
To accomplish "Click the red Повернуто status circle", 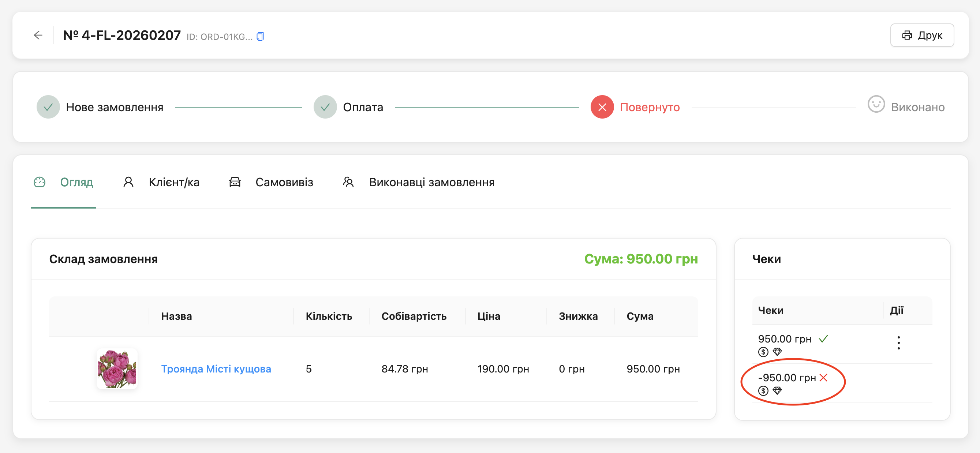I will (x=602, y=107).
